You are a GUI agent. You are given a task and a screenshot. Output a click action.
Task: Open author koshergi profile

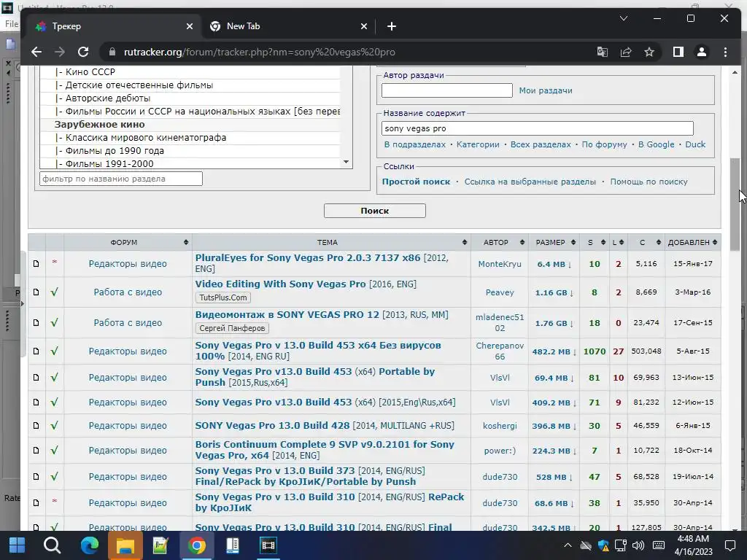click(x=499, y=425)
